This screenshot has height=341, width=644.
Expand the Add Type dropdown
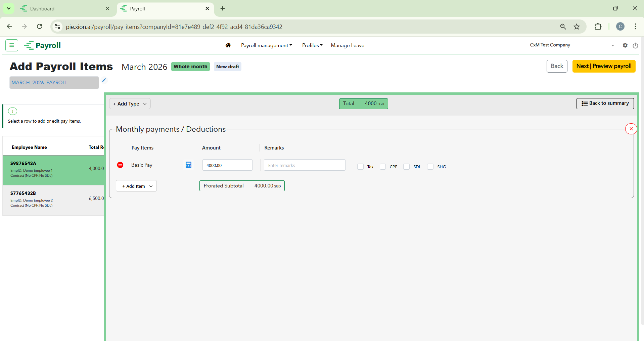pyautogui.click(x=130, y=104)
